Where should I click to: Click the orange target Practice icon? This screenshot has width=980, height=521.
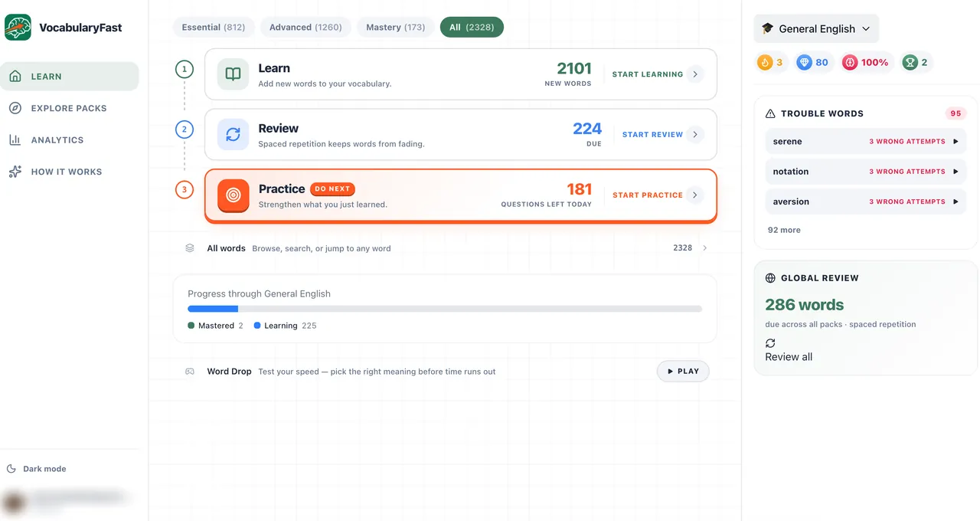[233, 195]
